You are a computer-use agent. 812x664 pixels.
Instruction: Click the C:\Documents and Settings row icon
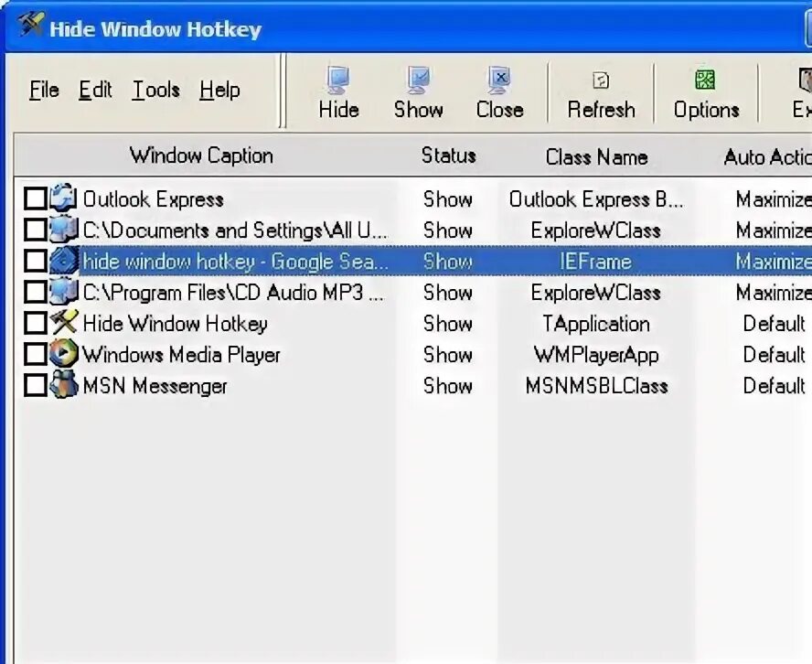(64, 229)
